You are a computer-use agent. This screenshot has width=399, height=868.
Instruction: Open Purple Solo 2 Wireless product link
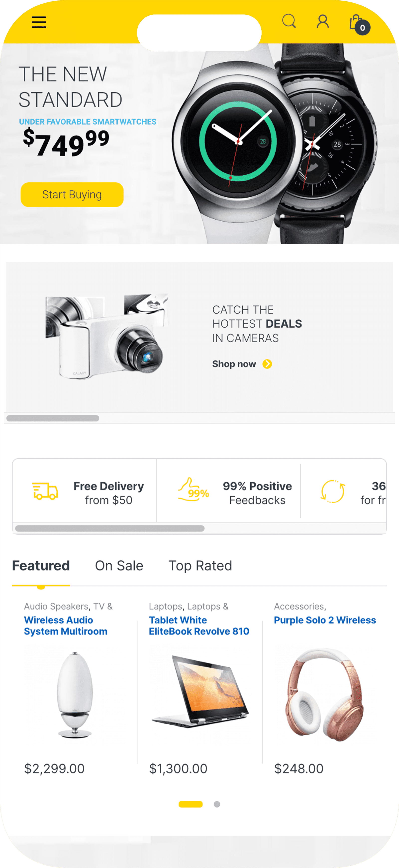click(x=325, y=620)
